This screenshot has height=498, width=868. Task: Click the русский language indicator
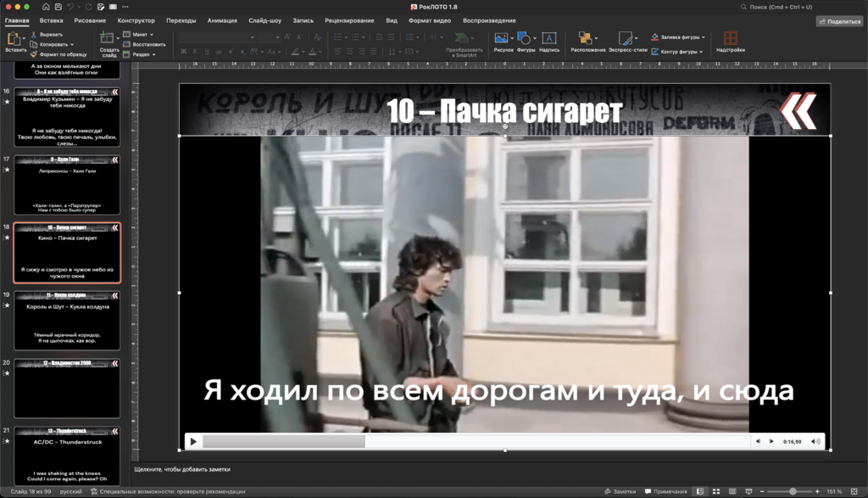click(x=71, y=491)
